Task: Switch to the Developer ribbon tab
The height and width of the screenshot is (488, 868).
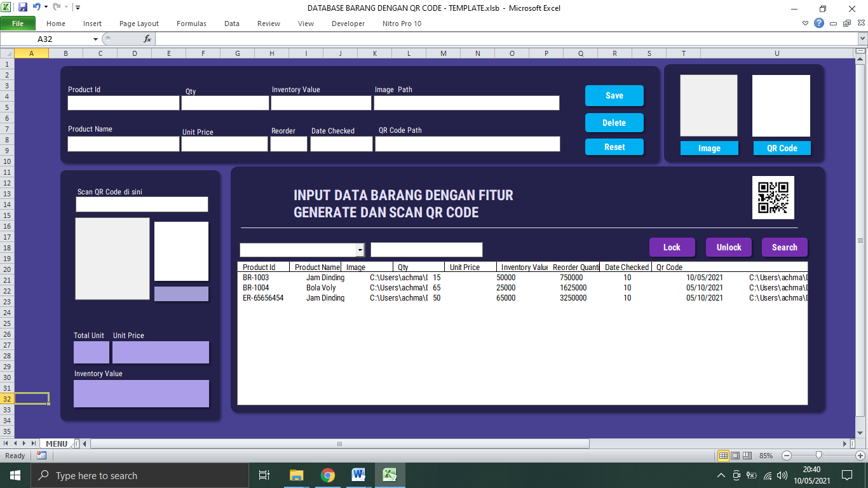Action: point(347,24)
